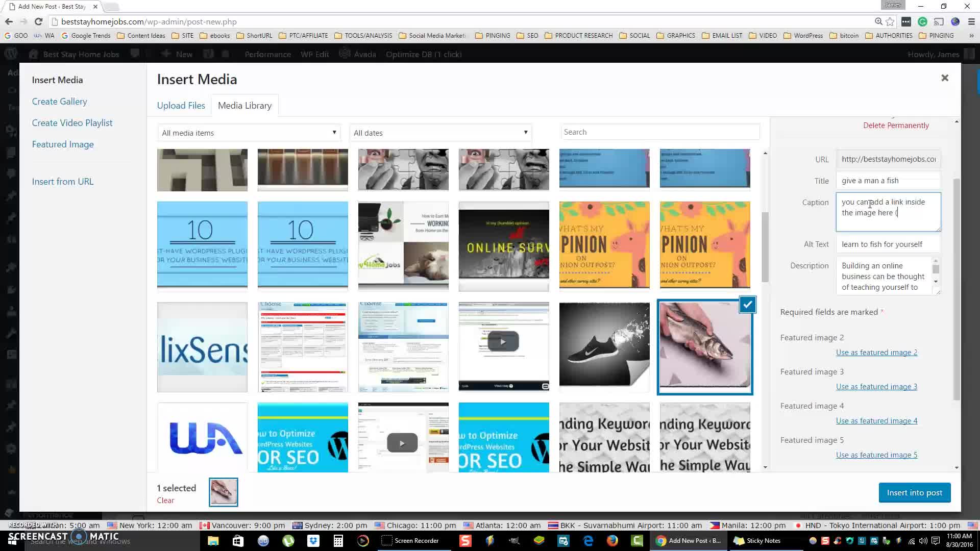The width and height of the screenshot is (980, 551).
Task: Click media grid scroll up arrow
Action: [x=765, y=153]
